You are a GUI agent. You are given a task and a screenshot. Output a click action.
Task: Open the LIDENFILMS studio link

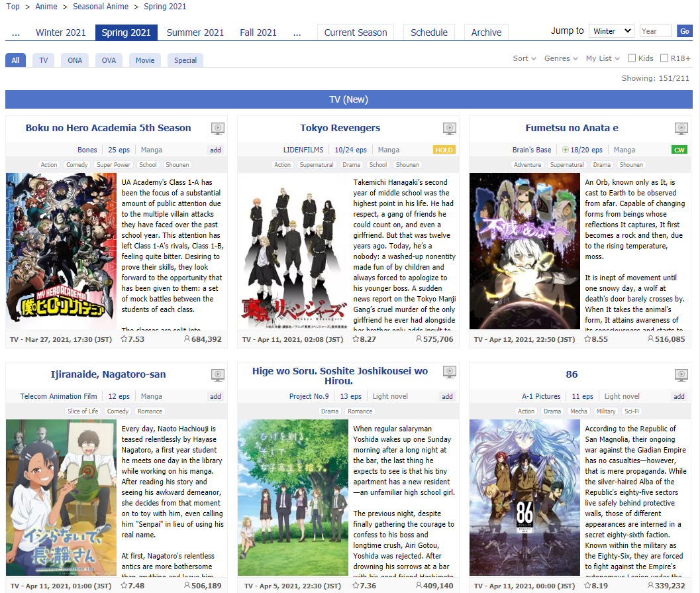[303, 150]
